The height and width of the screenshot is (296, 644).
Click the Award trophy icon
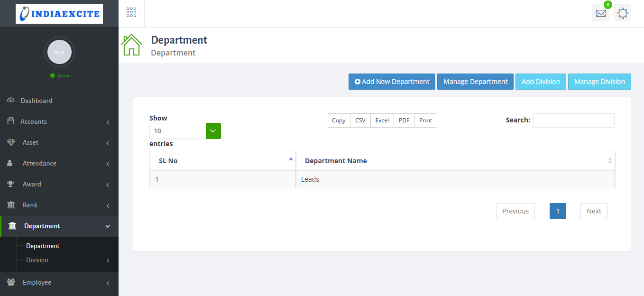pyautogui.click(x=10, y=184)
